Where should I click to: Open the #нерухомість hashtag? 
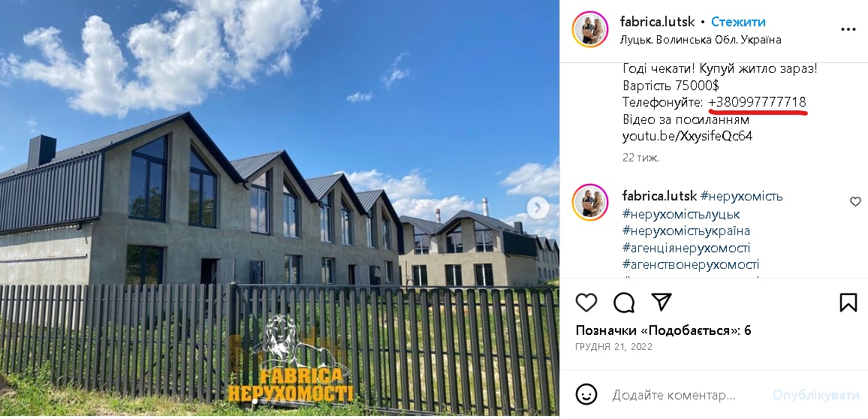pos(742,196)
